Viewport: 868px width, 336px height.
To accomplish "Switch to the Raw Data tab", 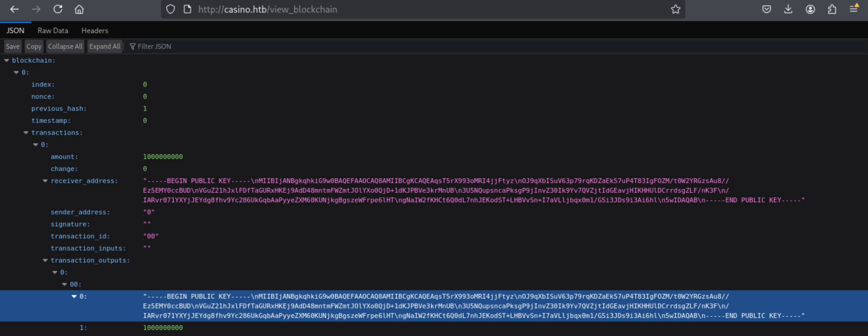I will (x=52, y=31).
